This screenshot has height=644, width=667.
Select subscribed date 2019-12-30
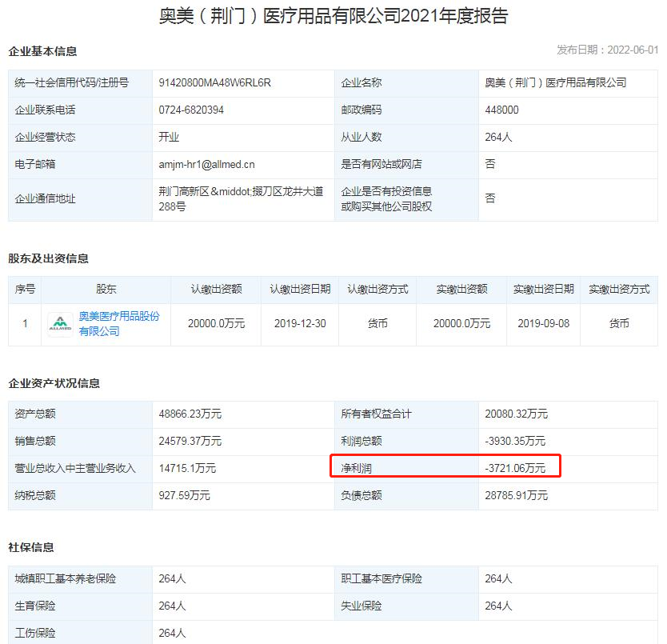(300, 323)
